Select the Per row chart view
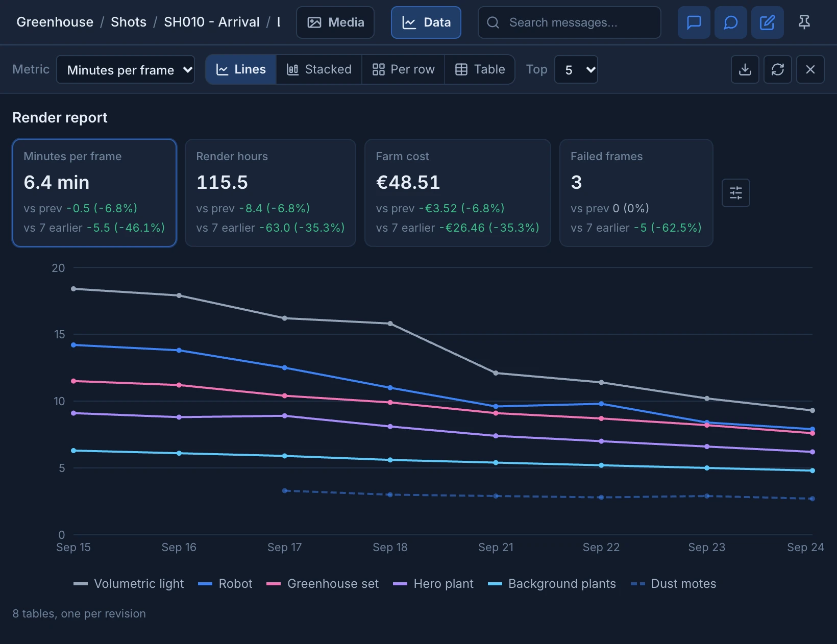This screenshot has height=644, width=837. tap(403, 69)
